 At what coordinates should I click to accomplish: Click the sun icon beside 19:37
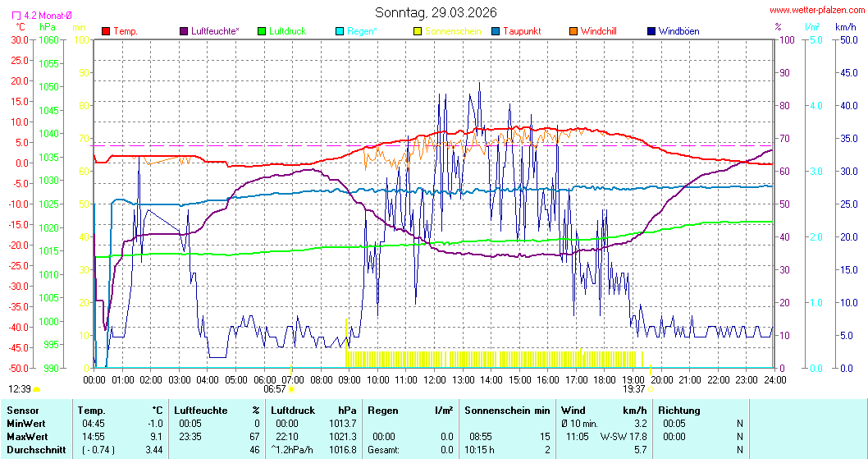[651, 389]
